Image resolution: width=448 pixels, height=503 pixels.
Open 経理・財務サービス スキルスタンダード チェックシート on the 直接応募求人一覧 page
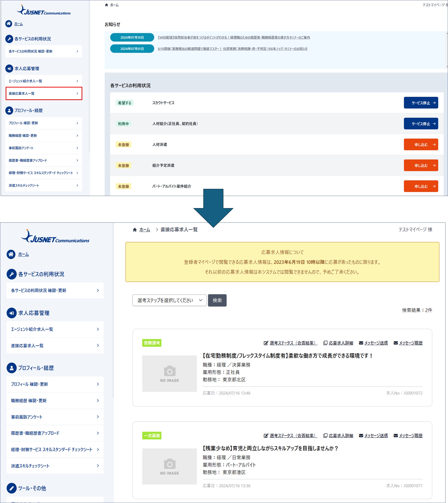point(55,450)
